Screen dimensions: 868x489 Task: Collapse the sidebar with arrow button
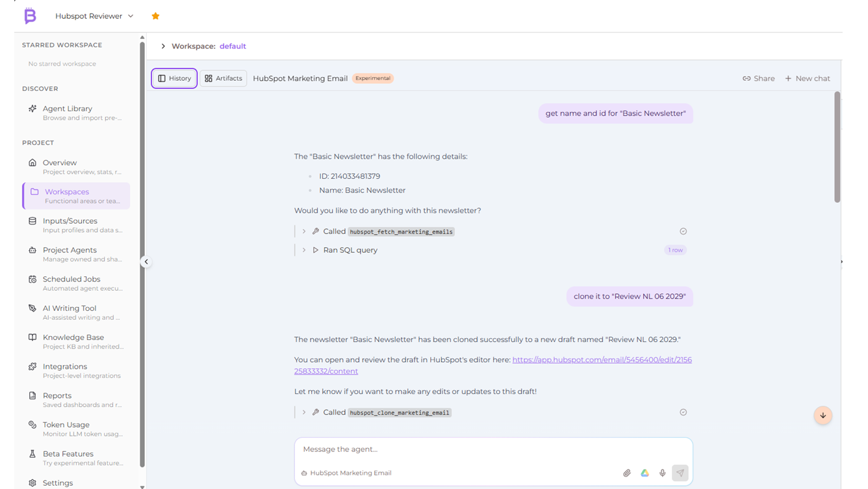pyautogui.click(x=146, y=261)
